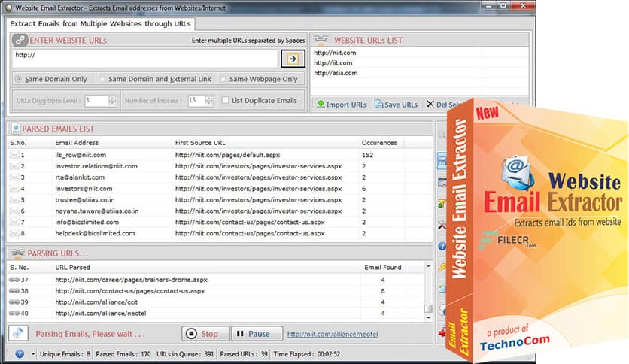The image size is (629, 364).
Task: Click the 152 occurrences cell
Action: [367, 155]
